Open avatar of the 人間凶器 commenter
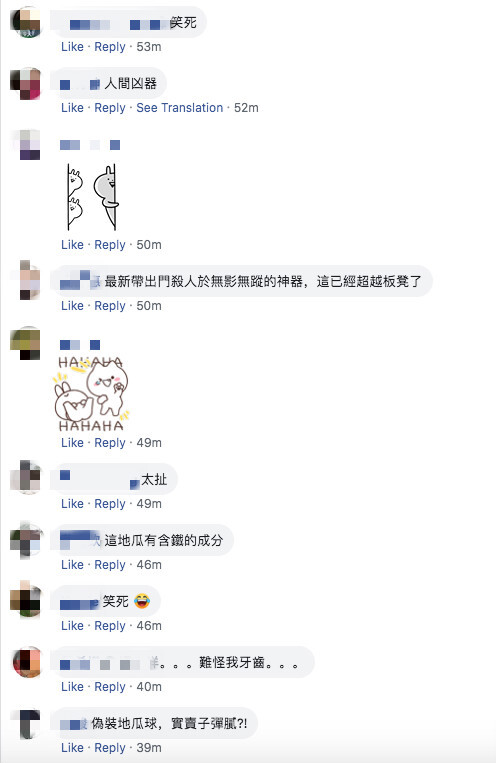 coord(26,84)
